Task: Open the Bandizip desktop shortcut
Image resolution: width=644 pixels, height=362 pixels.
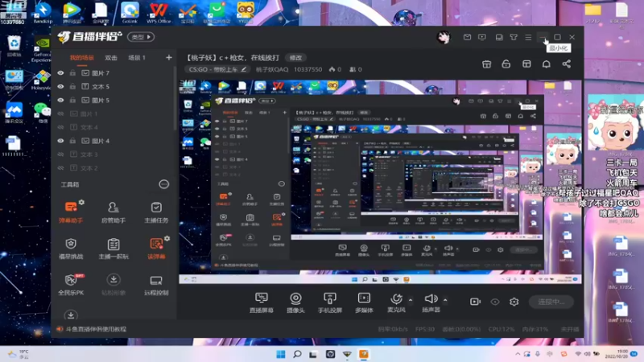Action: (x=43, y=13)
